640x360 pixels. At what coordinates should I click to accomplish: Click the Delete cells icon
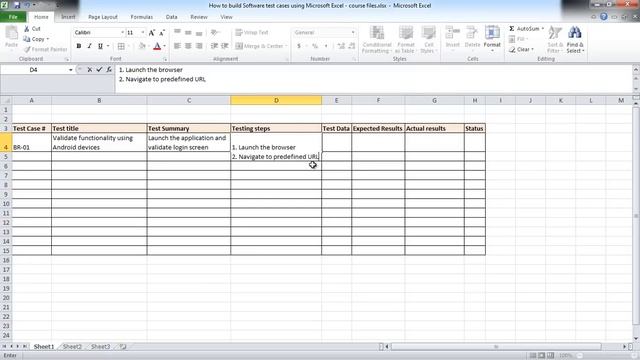pyautogui.click(x=472, y=33)
